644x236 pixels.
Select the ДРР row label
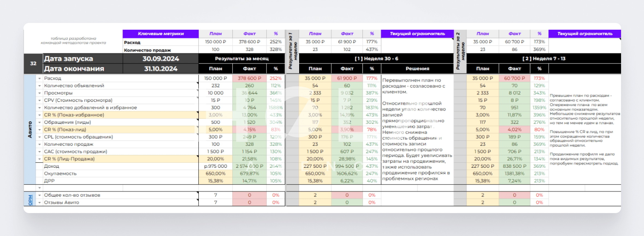pos(49,181)
